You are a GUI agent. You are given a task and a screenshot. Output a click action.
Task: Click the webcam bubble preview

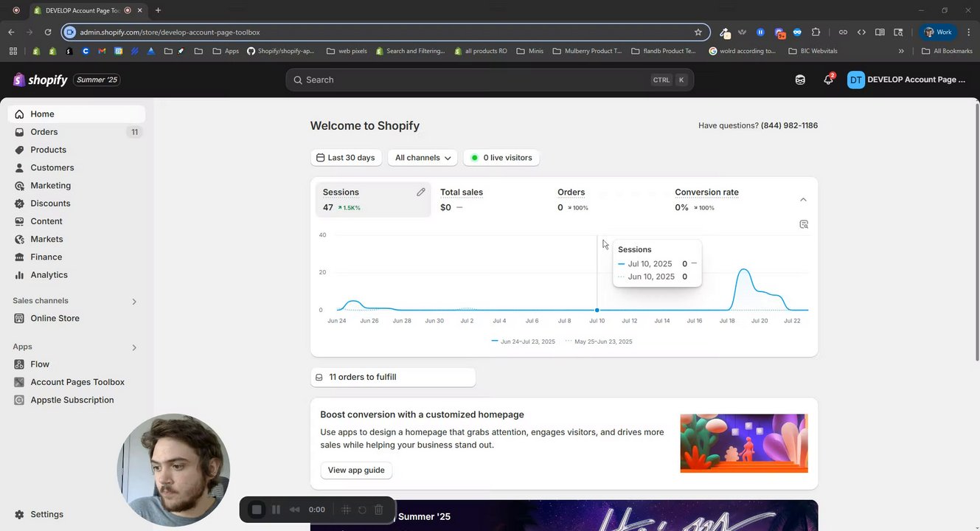point(173,470)
